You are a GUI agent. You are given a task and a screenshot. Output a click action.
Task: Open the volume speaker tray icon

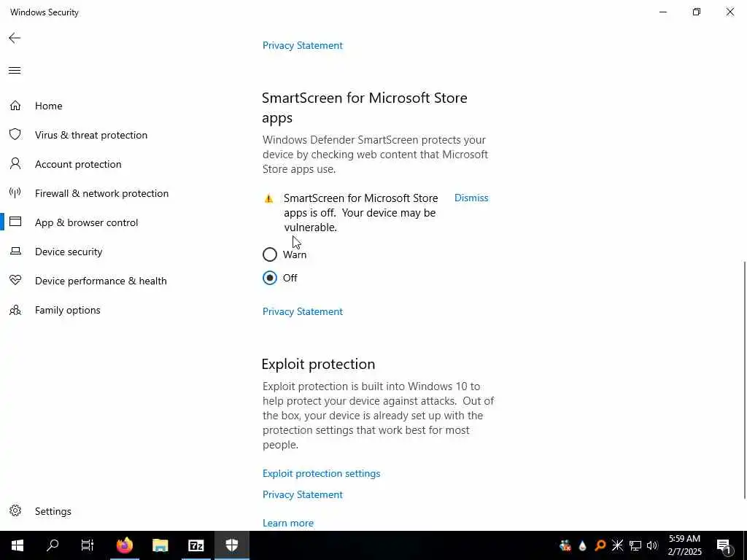652,545
